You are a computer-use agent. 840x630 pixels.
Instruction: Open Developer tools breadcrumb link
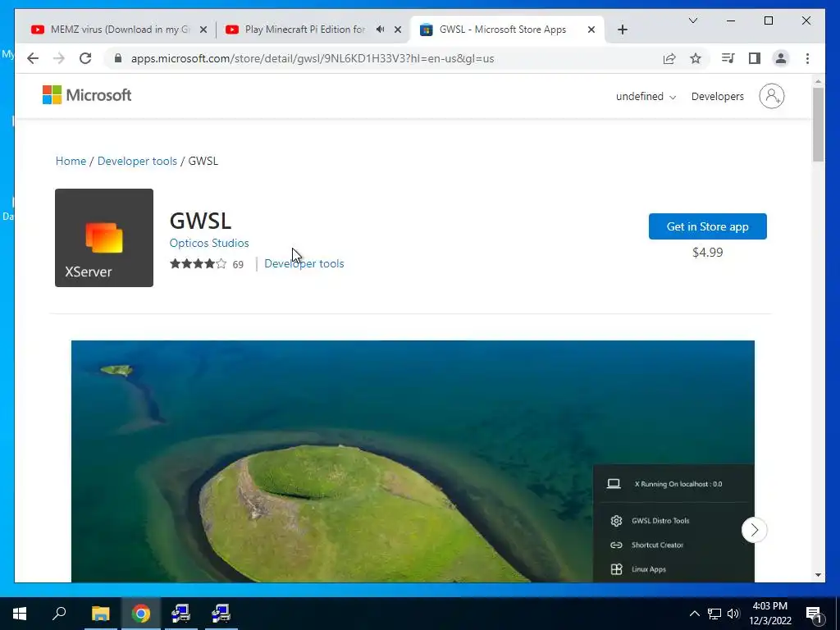(x=137, y=161)
